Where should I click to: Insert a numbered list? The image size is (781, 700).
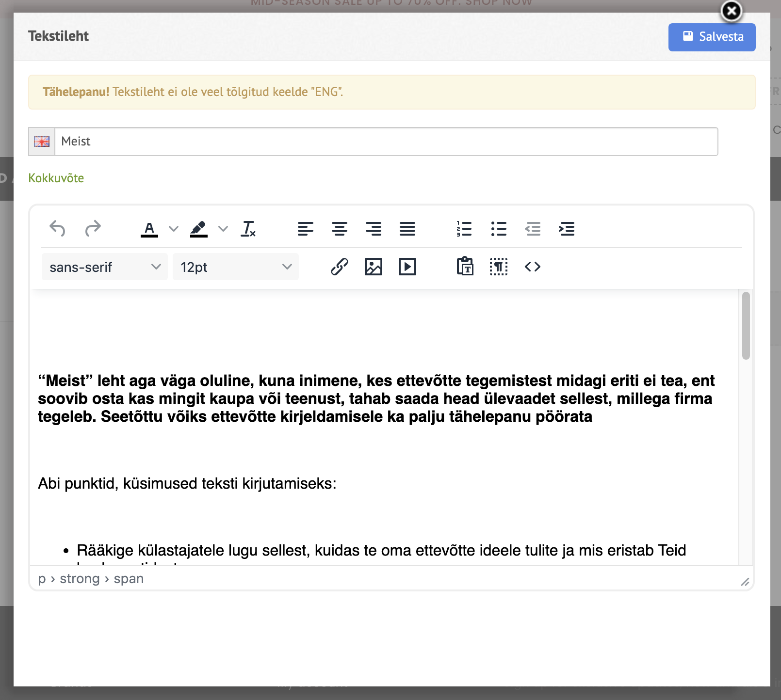pyautogui.click(x=464, y=228)
